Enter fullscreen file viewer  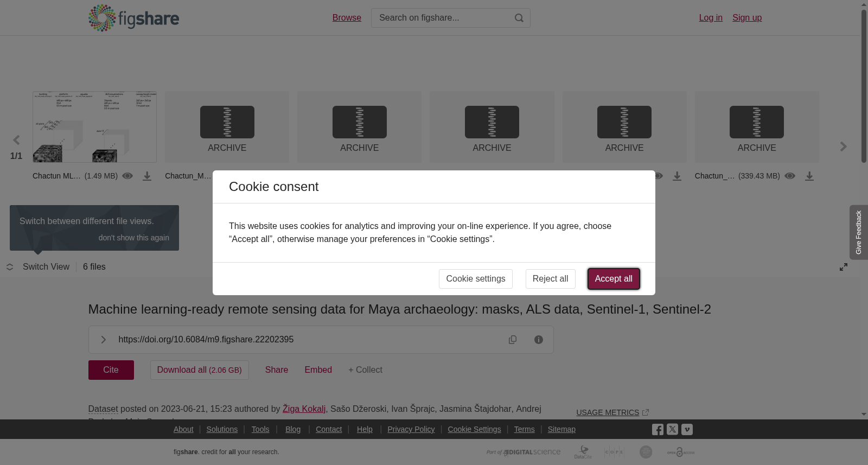pyautogui.click(x=844, y=267)
